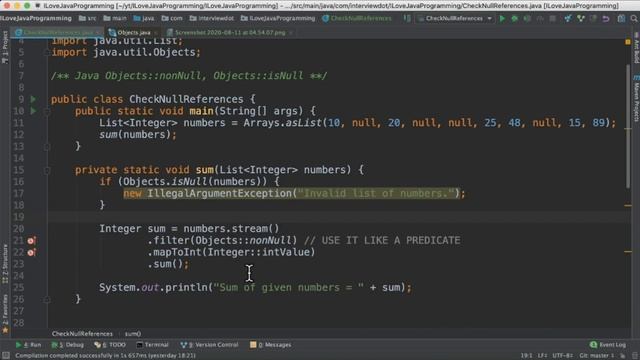Click the fold end marker at line 26
This screenshot has height=360, width=640.
pyautogui.click(x=47, y=300)
